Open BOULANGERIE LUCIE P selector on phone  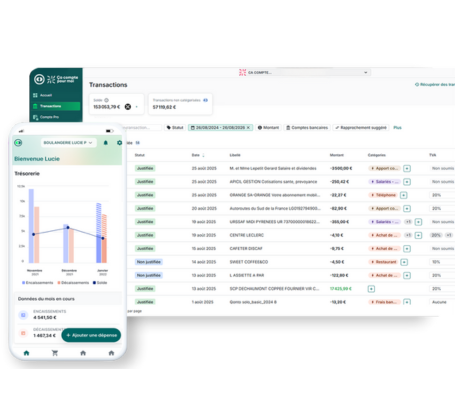tap(69, 143)
